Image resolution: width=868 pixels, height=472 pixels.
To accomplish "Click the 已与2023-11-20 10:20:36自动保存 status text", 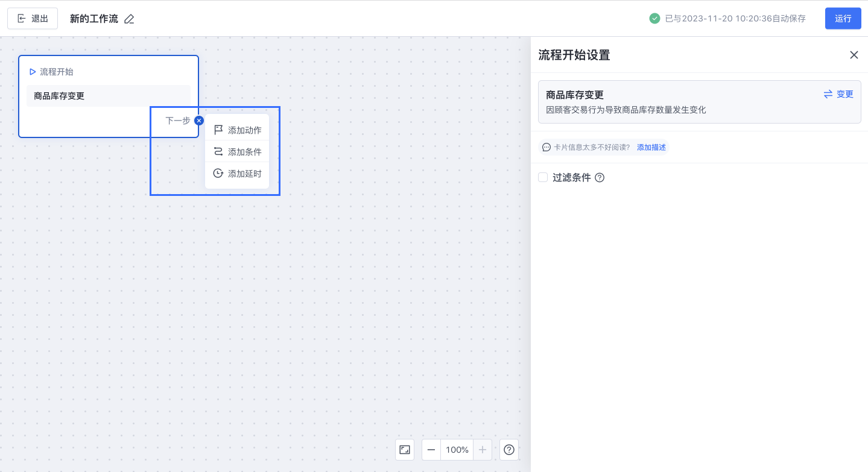I will click(735, 19).
